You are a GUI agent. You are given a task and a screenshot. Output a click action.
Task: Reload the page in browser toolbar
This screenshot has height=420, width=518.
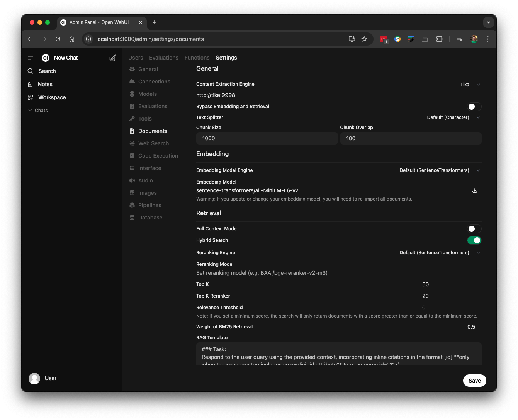(x=58, y=39)
